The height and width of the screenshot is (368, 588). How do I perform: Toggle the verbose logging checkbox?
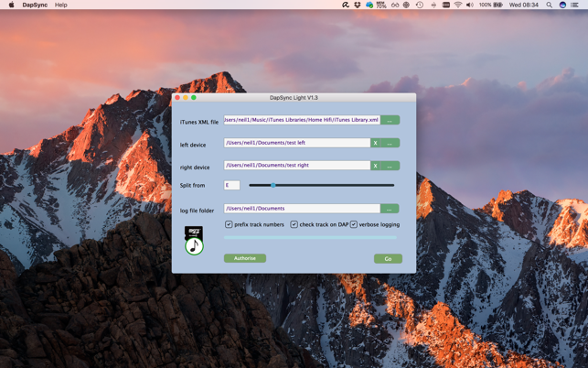(354, 224)
